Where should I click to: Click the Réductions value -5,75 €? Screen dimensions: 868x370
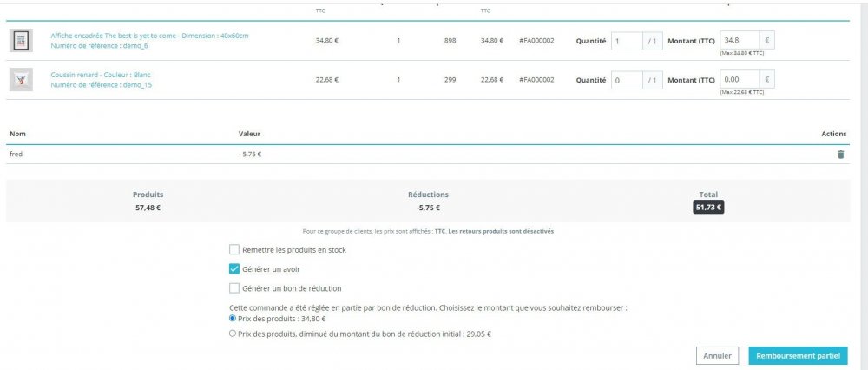click(428, 208)
